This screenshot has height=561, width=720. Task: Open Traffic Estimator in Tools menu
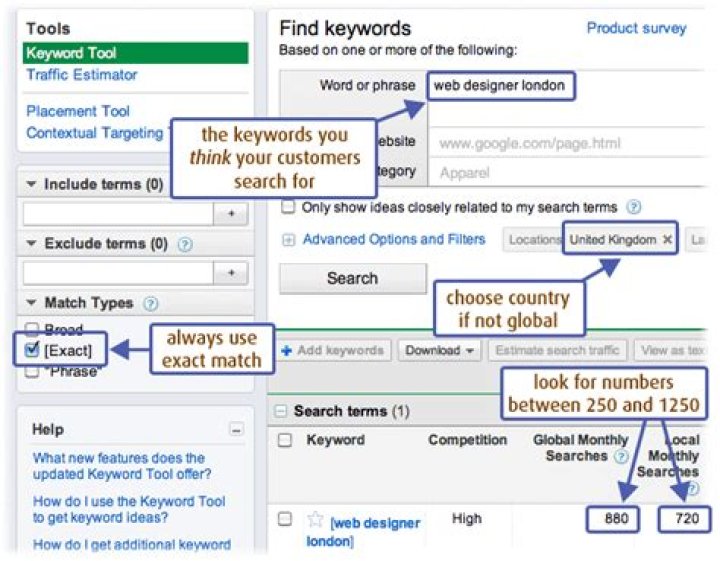(x=82, y=75)
